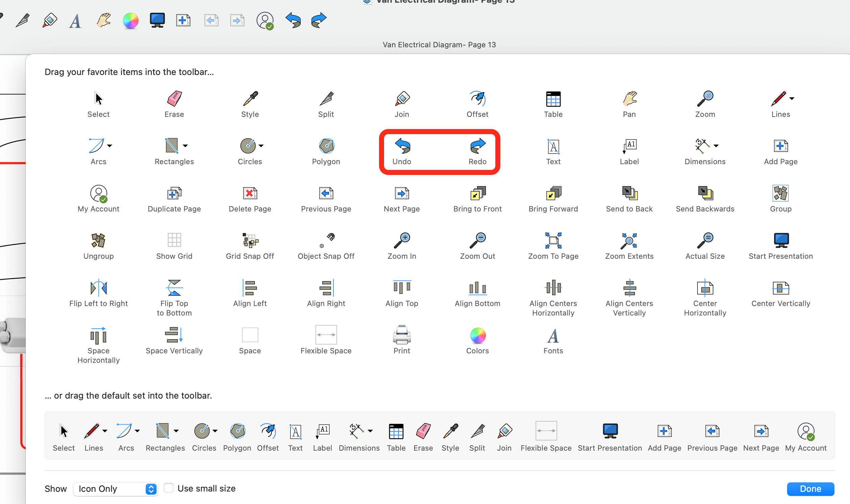Click Flip Left to Right item
Screen dimensions: 850x504
(98, 293)
